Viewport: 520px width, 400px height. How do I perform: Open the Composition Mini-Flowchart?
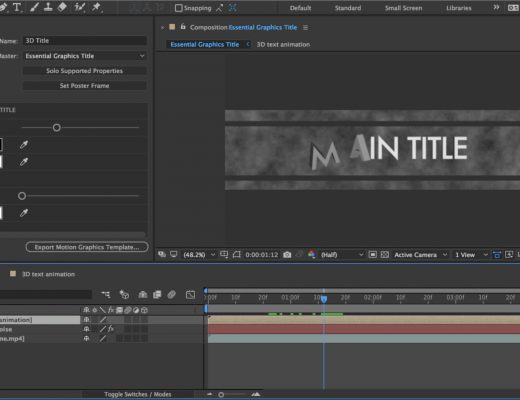(x=106, y=294)
